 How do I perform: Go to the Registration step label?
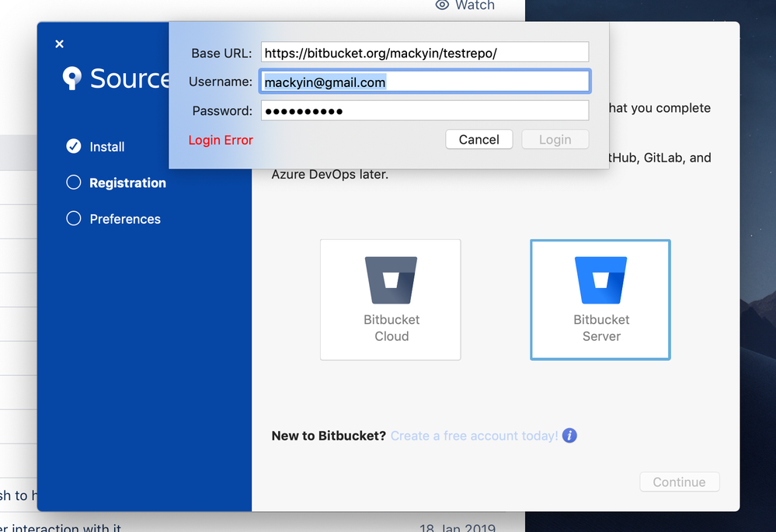click(127, 183)
